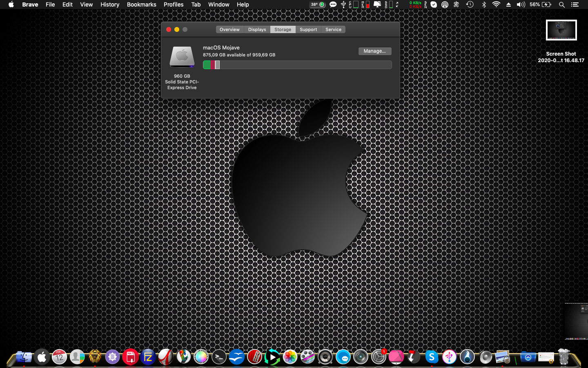This screenshot has width=588, height=368.
Task: Open System Preferences with badge in dock
Action: pyautogui.click(x=379, y=357)
